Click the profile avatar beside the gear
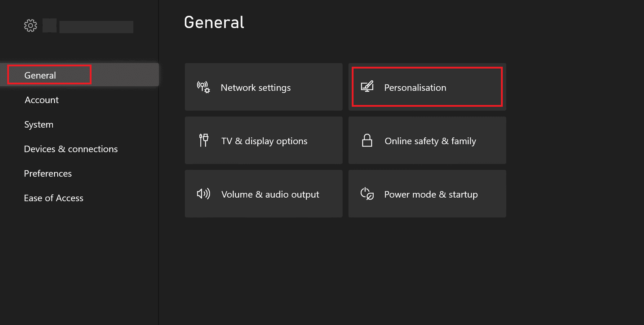The image size is (644, 325). 49,26
